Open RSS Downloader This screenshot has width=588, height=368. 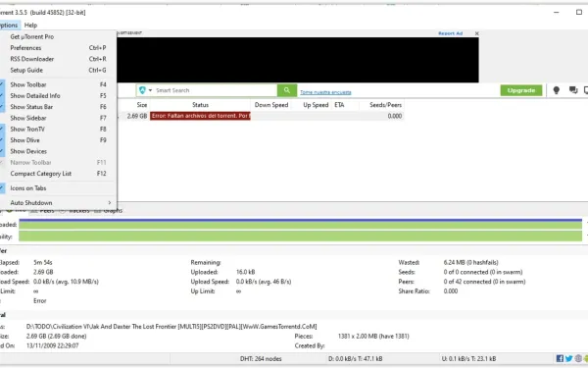pos(58,59)
